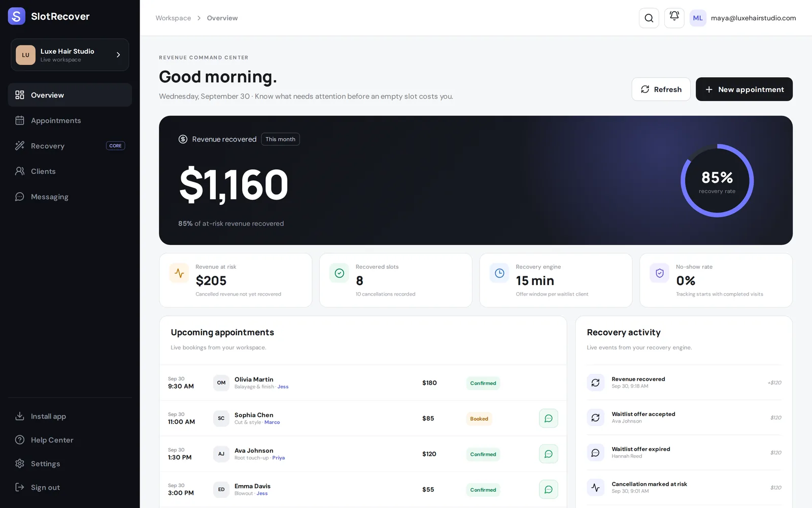The image size is (812, 508).
Task: Open Recovery section in sidebar
Action: [70, 146]
